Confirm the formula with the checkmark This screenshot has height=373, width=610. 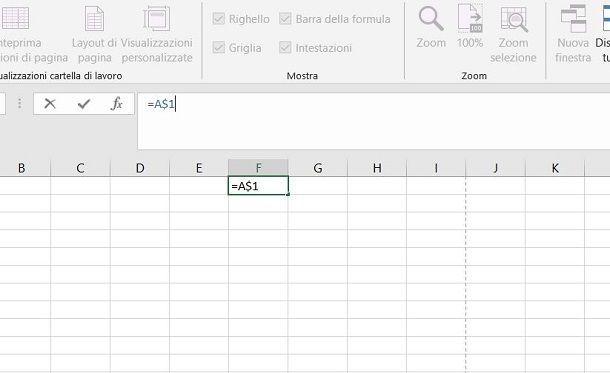(84, 104)
